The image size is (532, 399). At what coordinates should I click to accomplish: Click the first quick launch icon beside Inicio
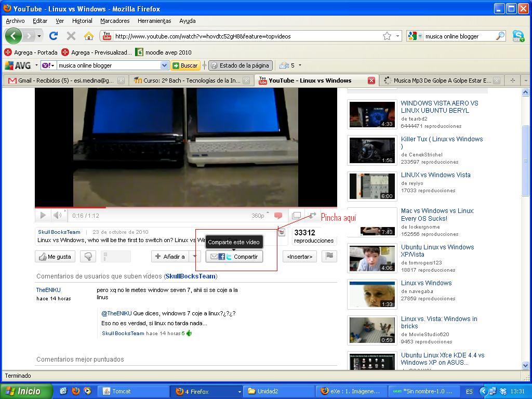click(x=63, y=391)
